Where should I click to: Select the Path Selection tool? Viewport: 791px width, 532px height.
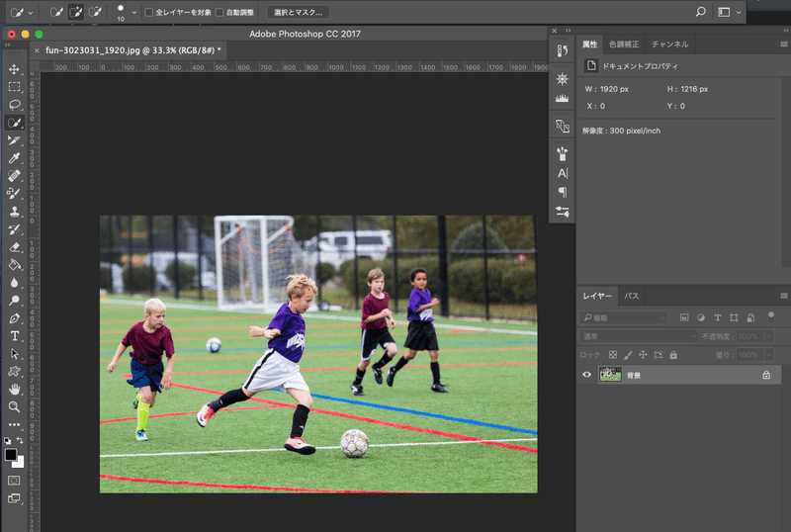point(14,353)
